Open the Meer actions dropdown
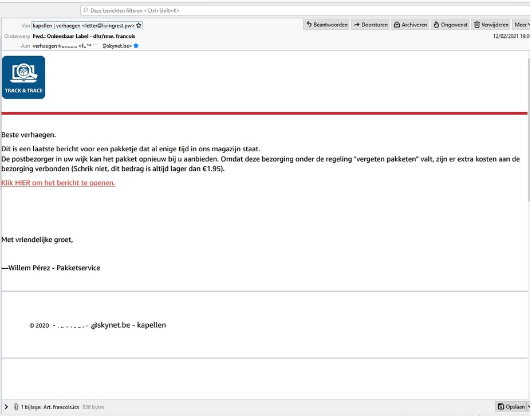Screen dimensions: 532x416 point(521,25)
